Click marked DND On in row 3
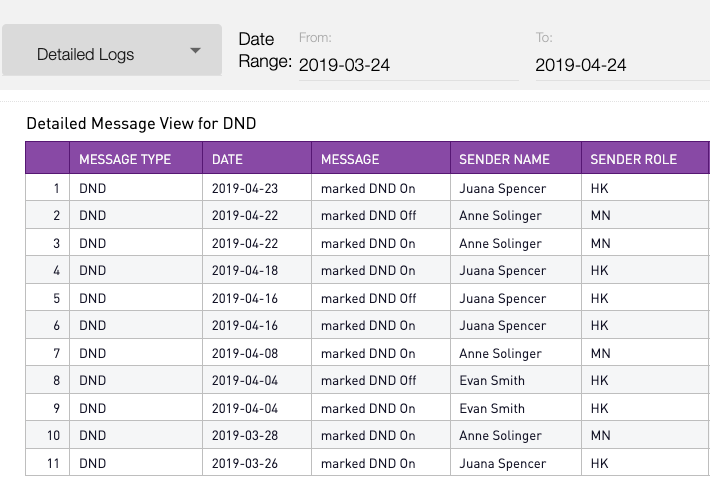The height and width of the screenshot is (477, 710). pyautogui.click(x=367, y=243)
